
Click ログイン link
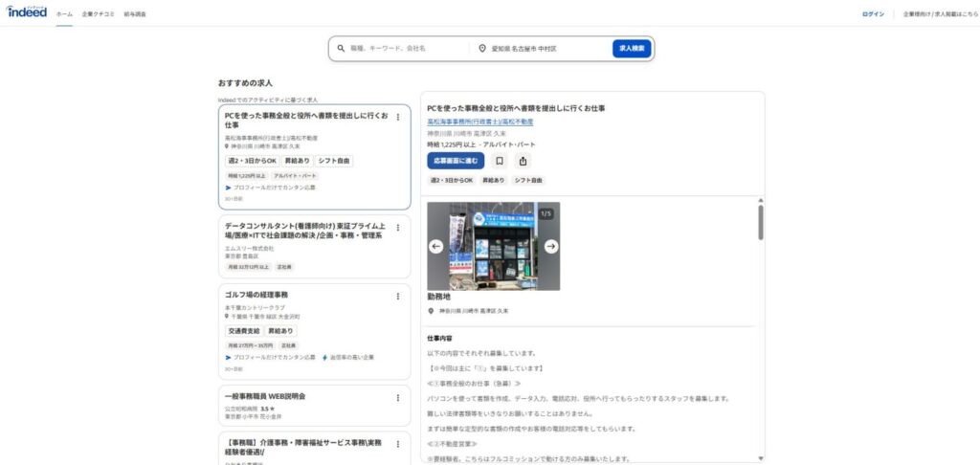pos(873,13)
